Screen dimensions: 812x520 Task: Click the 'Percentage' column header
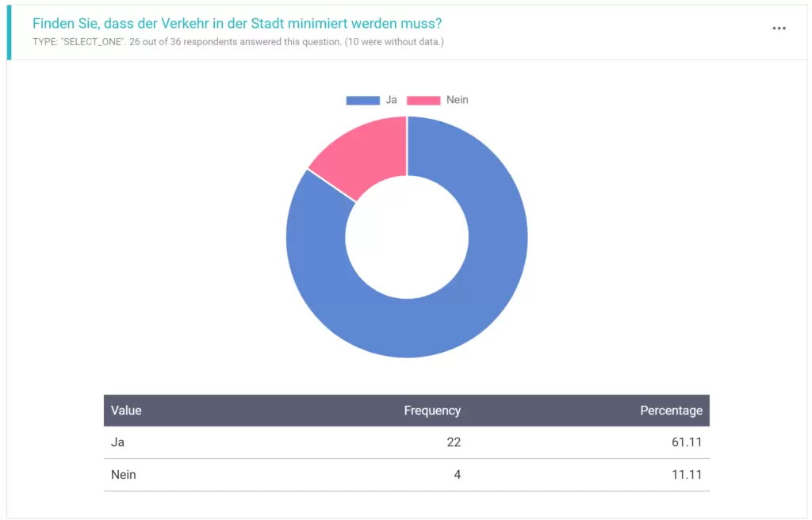[x=671, y=411]
